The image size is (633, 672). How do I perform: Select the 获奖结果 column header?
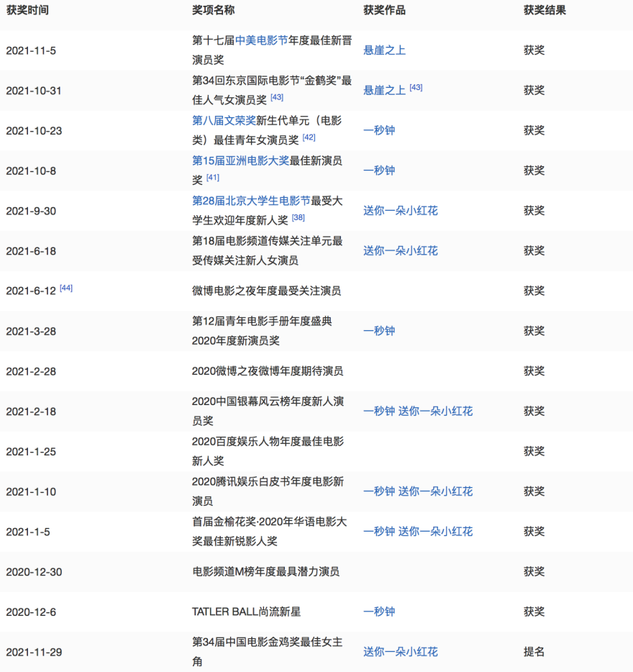(x=545, y=10)
